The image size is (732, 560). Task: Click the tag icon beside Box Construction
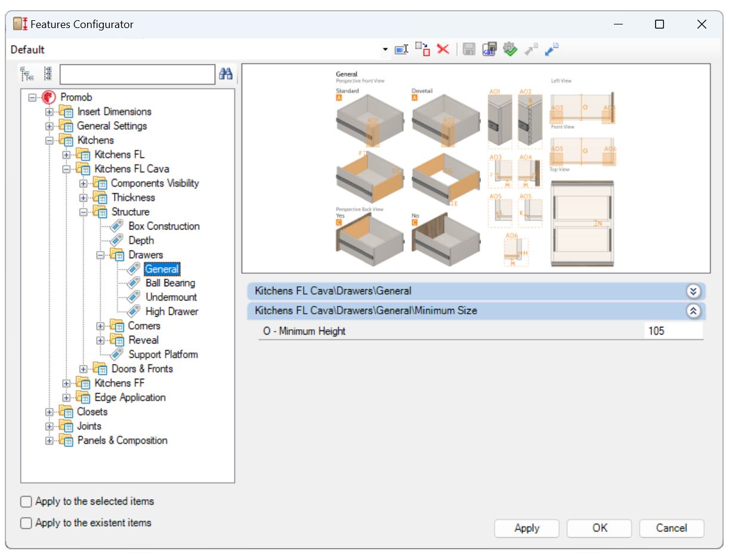click(x=117, y=226)
